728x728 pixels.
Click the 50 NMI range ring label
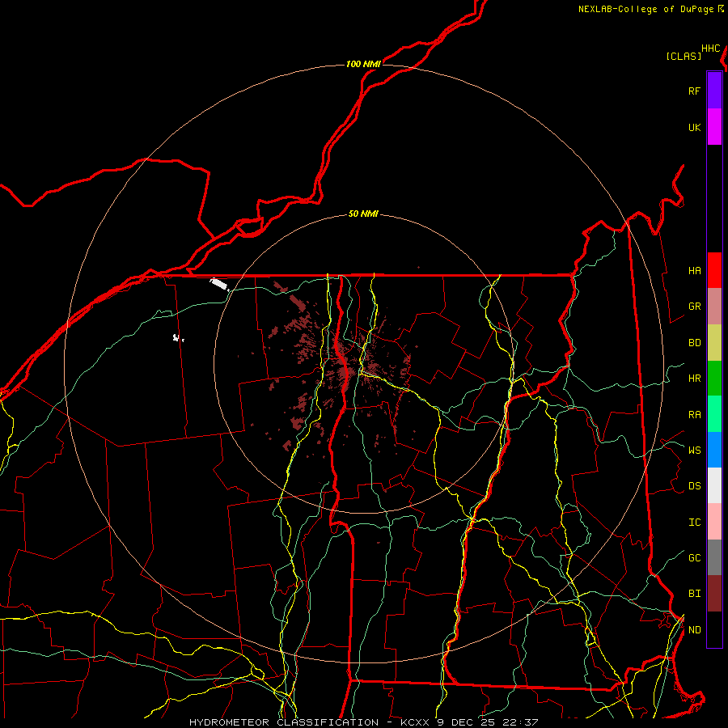[363, 214]
